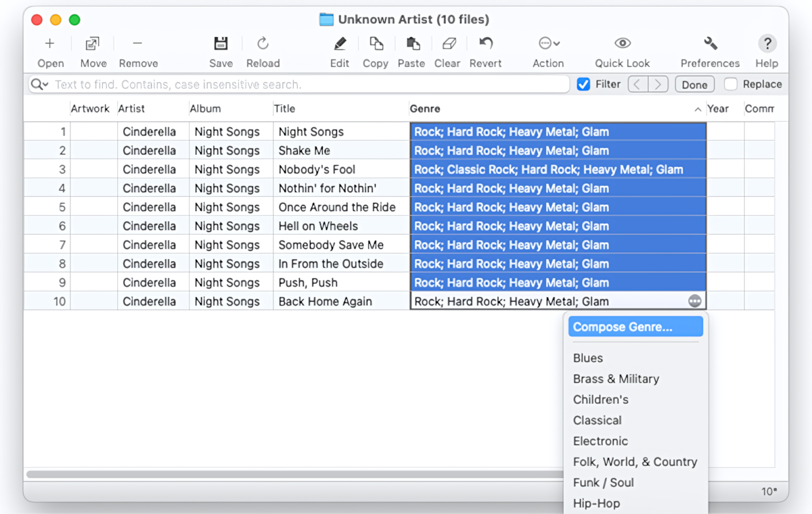
Task: Select In From the Outside title
Action: coord(342,264)
